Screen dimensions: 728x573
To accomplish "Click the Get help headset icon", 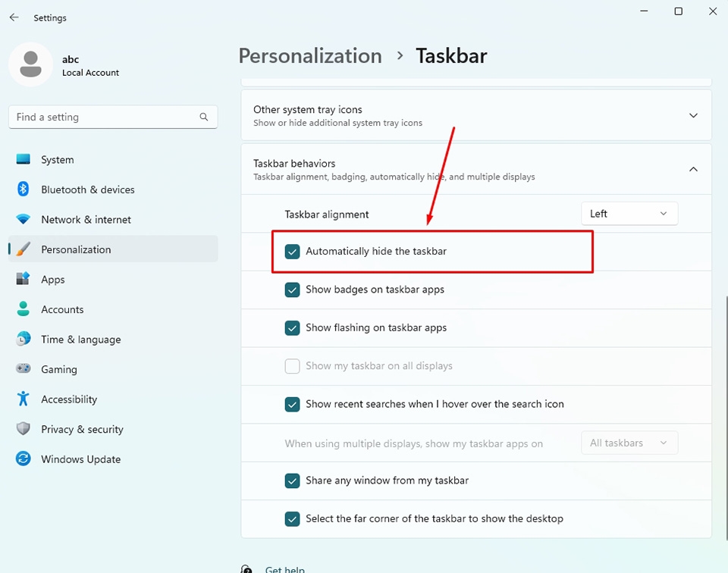I will (x=246, y=568).
